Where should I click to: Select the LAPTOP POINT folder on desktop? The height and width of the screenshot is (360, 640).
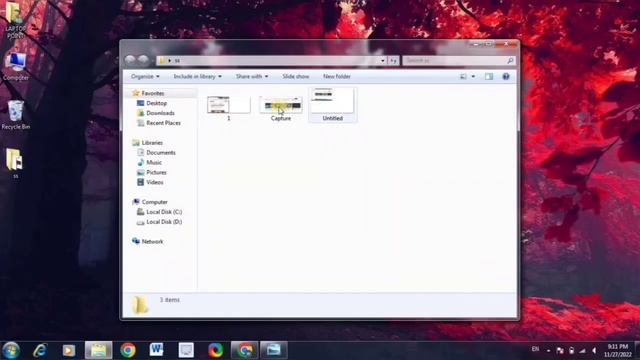(x=15, y=20)
